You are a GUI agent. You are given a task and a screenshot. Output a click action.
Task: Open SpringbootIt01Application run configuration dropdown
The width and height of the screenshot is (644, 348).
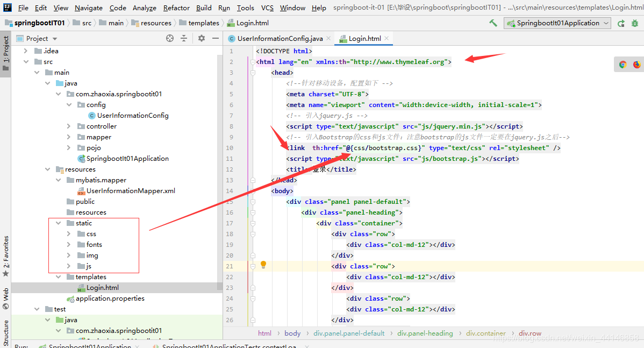(x=557, y=23)
